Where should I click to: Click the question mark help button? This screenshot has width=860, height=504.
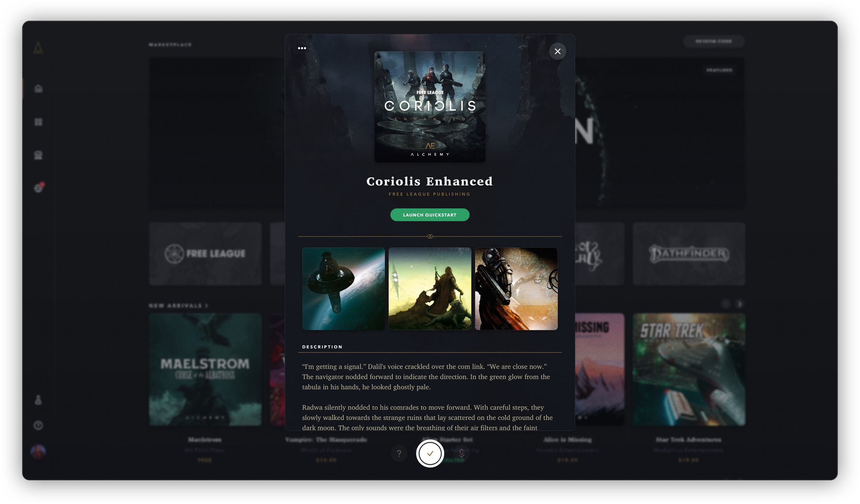click(x=399, y=453)
